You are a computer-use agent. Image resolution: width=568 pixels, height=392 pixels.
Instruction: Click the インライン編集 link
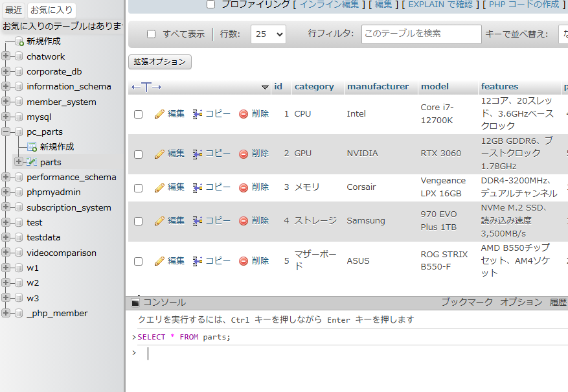tap(328, 5)
